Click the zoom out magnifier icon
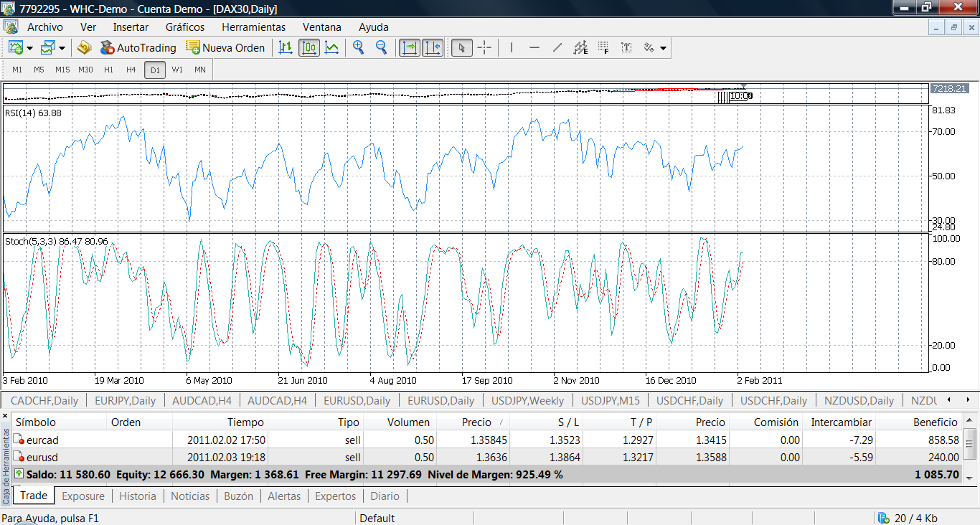980x525 pixels. 382,47
